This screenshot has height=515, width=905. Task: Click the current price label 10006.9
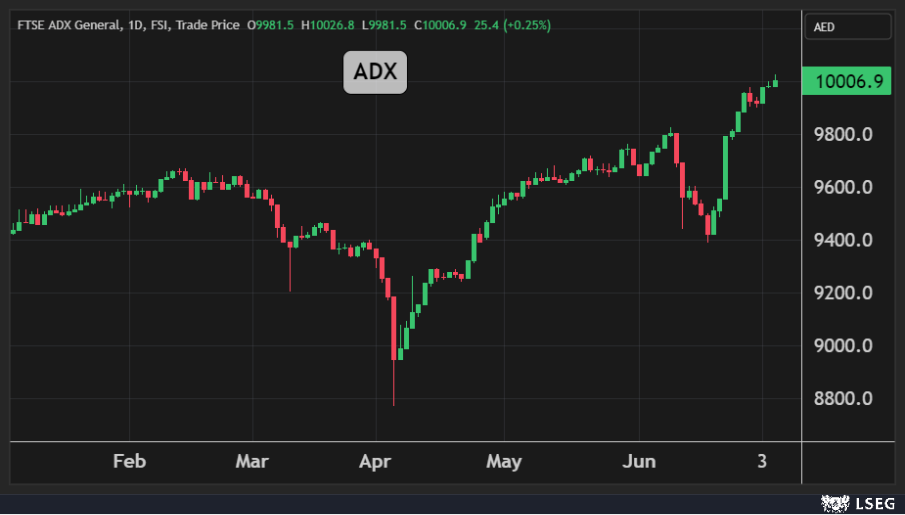click(x=848, y=82)
